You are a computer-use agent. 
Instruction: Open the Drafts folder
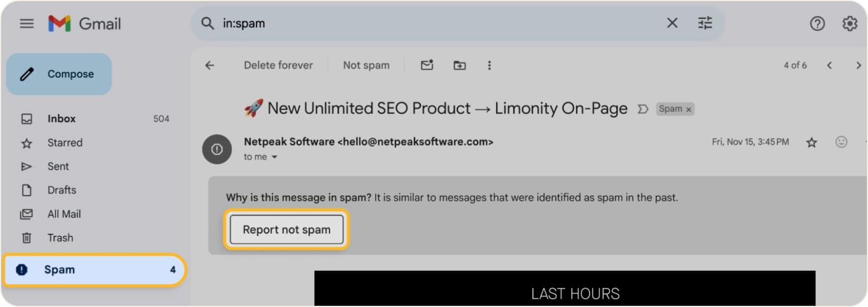pyautogui.click(x=61, y=190)
